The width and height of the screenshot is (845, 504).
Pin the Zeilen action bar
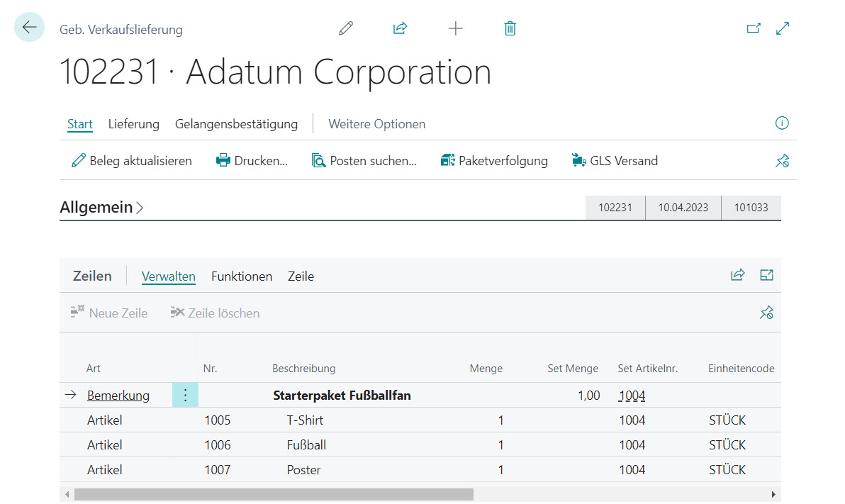point(766,313)
